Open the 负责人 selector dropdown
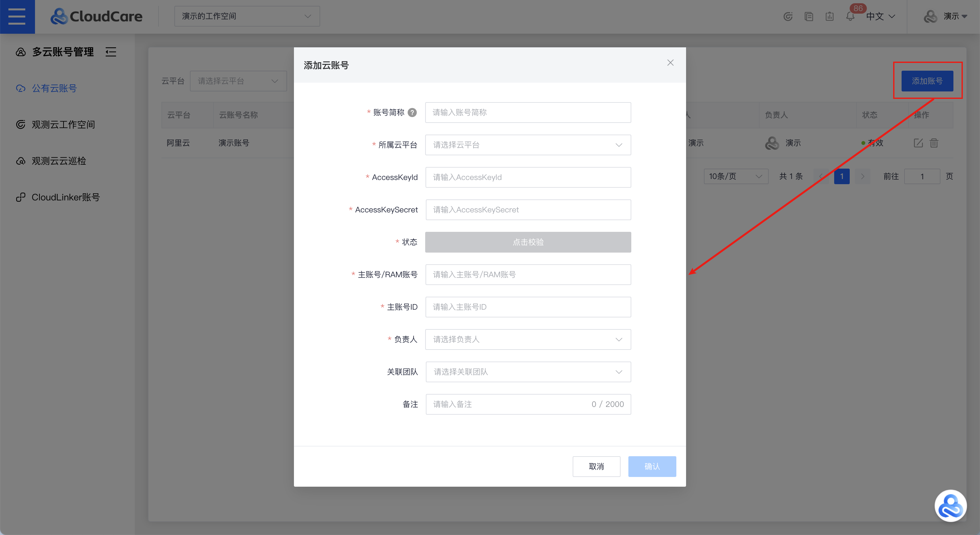The image size is (980, 535). pyautogui.click(x=528, y=339)
